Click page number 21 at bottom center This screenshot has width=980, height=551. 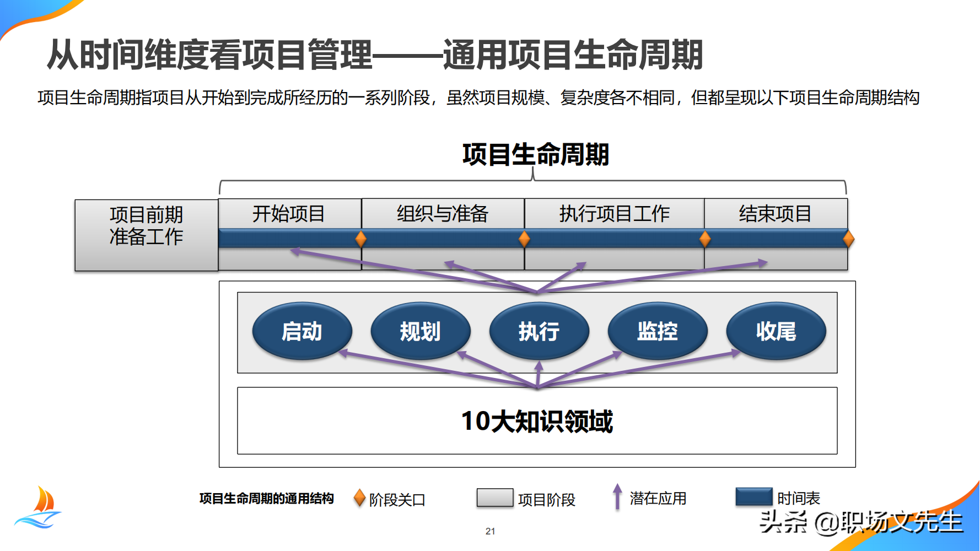coord(491,531)
